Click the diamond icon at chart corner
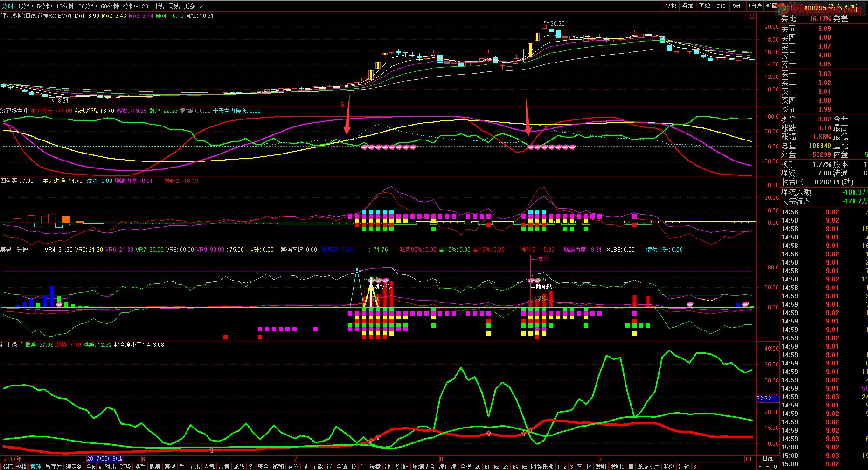 tap(746, 16)
